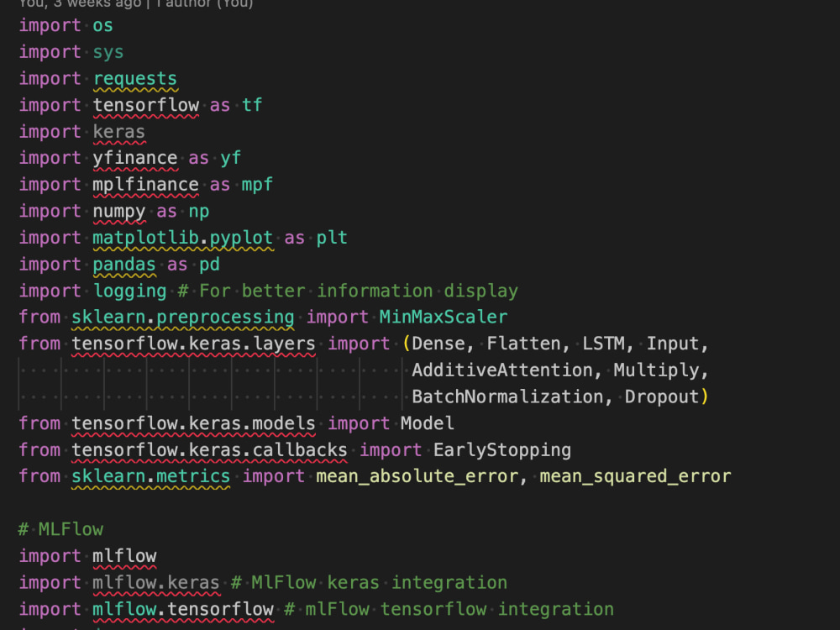Click the 'logging' module name
This screenshot has height=630, width=840.
(129, 291)
